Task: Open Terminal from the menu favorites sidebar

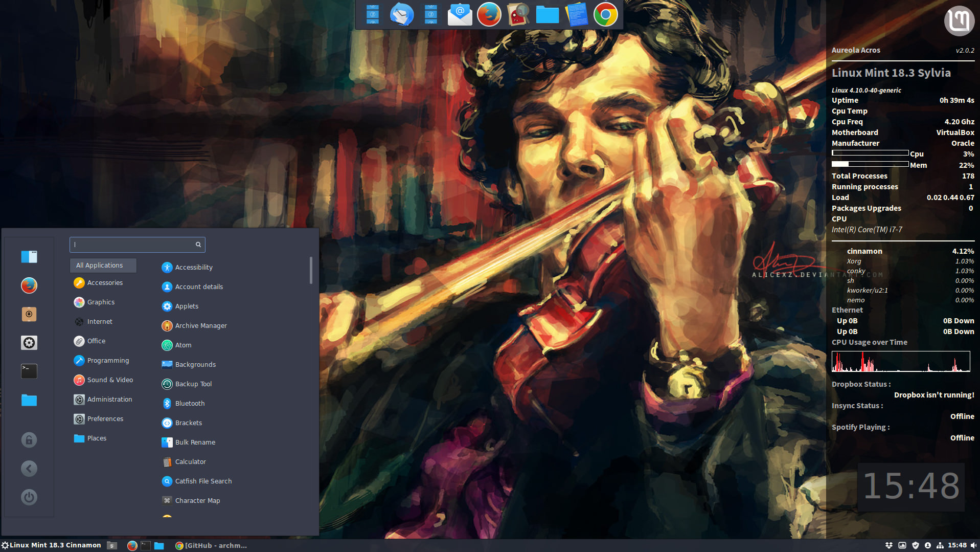Action: [29, 371]
